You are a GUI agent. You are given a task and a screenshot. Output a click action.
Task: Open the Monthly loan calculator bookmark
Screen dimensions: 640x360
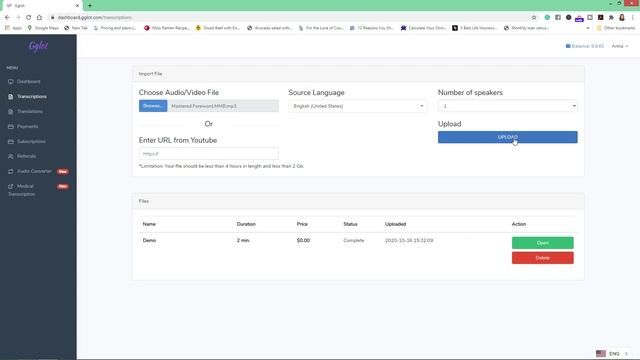pyautogui.click(x=527, y=28)
